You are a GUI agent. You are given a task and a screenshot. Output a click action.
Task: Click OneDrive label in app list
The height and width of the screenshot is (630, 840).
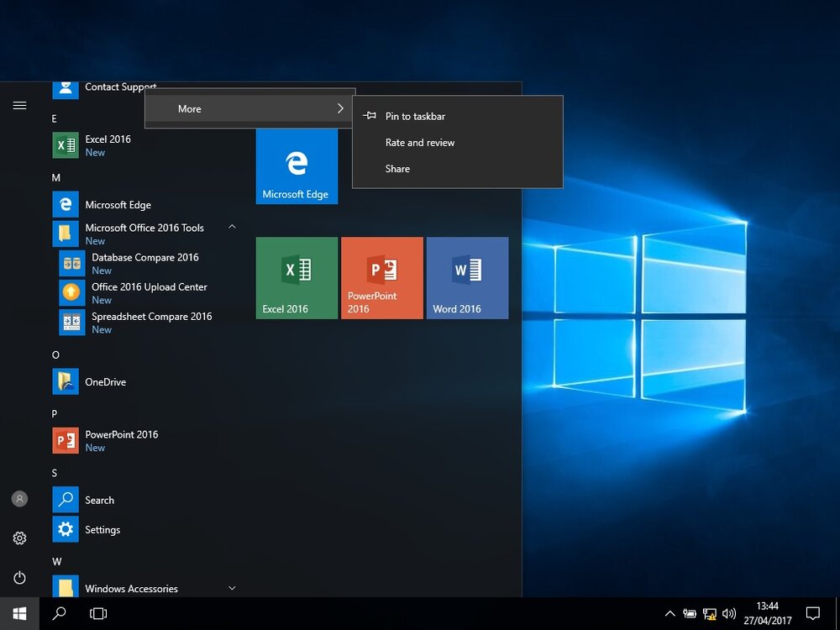pos(106,382)
